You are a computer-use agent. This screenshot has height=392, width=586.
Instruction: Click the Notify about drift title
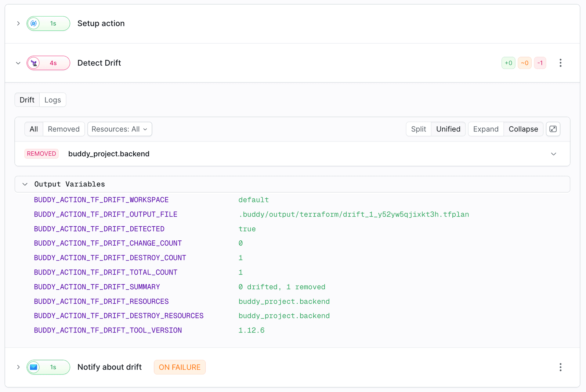pyautogui.click(x=110, y=367)
